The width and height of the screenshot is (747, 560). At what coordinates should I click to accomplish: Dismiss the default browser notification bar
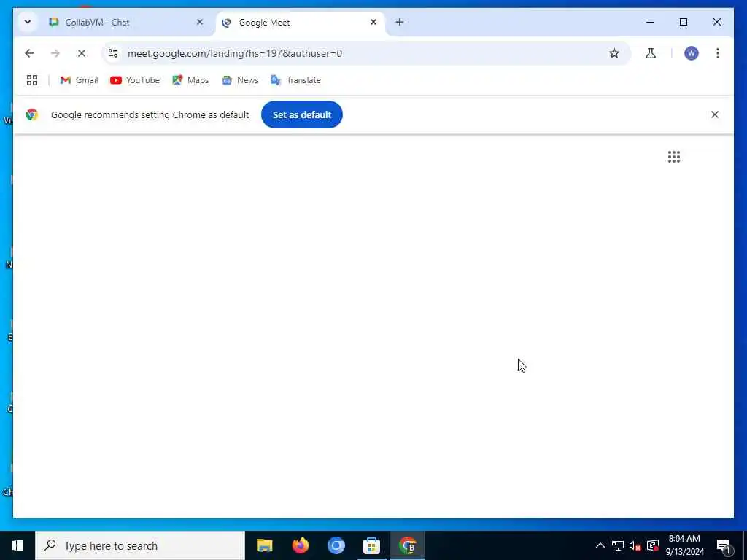click(x=715, y=114)
